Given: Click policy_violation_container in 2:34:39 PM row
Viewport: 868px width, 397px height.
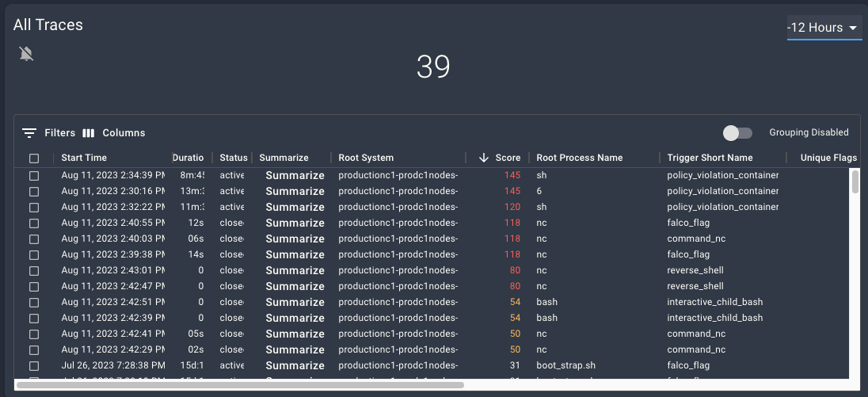Looking at the screenshot, I should tap(723, 176).
